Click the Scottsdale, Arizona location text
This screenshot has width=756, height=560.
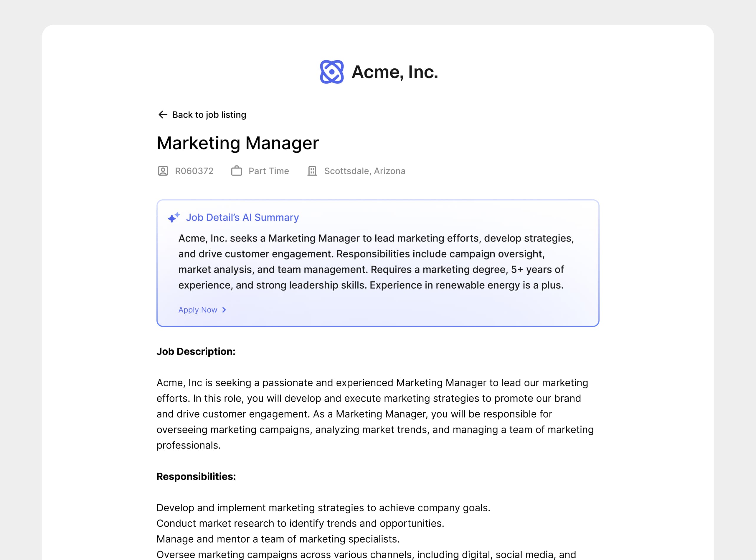coord(364,171)
